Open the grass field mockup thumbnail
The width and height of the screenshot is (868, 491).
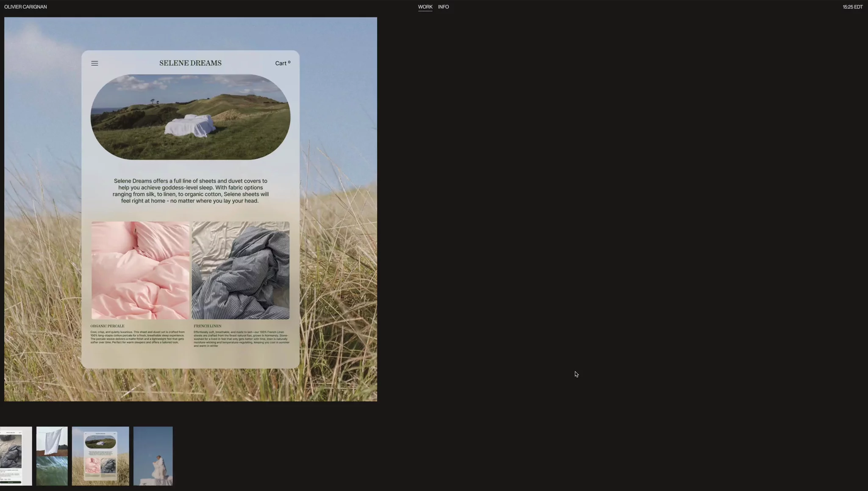click(x=100, y=456)
